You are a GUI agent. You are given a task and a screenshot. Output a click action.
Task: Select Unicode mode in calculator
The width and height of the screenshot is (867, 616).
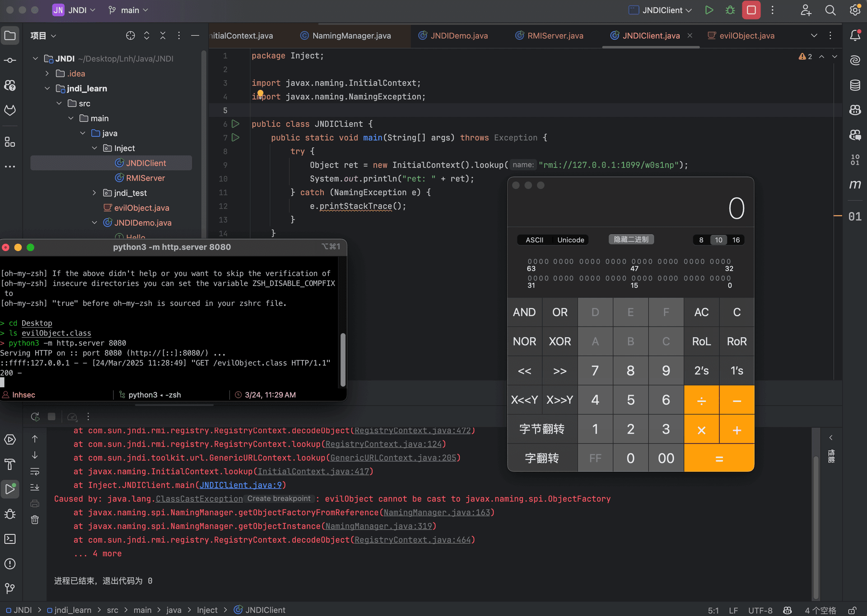click(x=571, y=240)
